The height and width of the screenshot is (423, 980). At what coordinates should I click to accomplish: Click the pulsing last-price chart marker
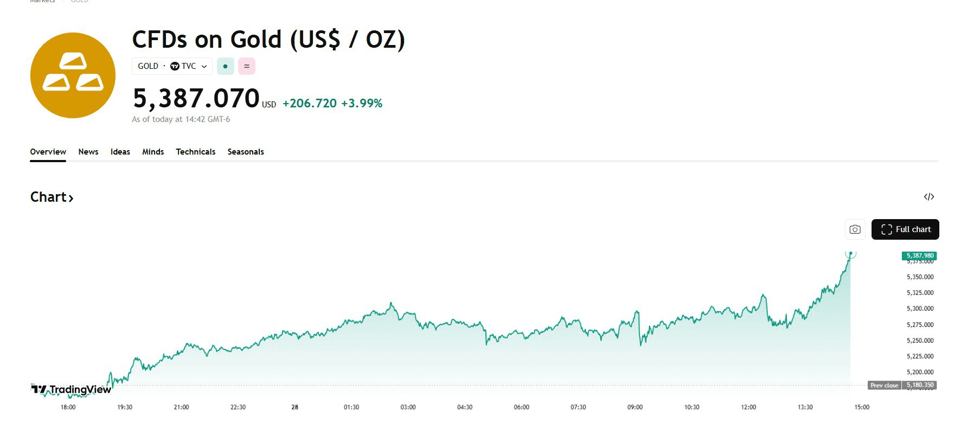pyautogui.click(x=850, y=253)
